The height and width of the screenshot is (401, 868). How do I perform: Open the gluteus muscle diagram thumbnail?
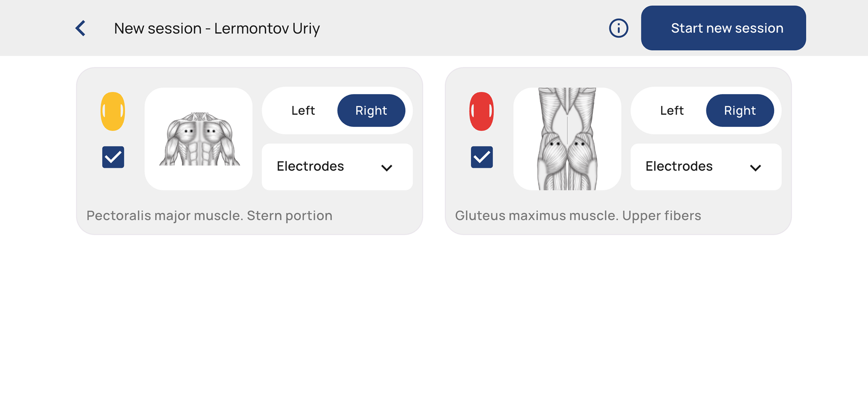click(567, 139)
